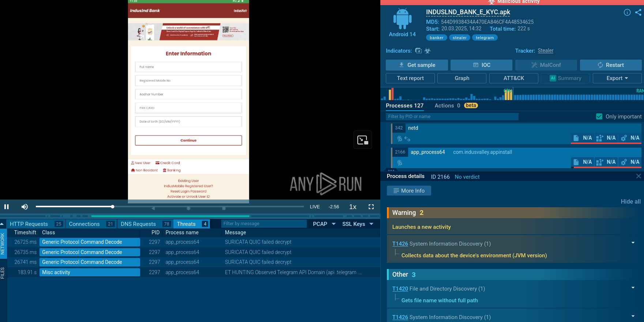This screenshot has height=322, width=644.
Task: Select Misc activity threat row
Action: tap(193, 272)
